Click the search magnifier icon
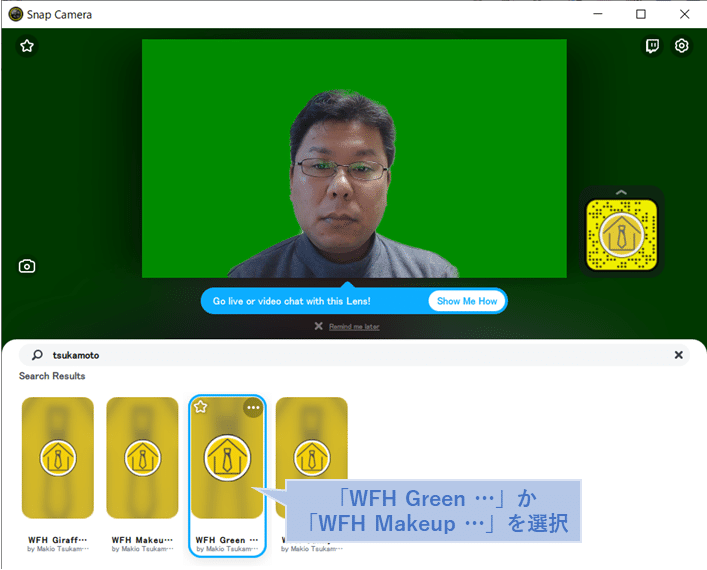Image resolution: width=707 pixels, height=570 pixels. pos(37,355)
